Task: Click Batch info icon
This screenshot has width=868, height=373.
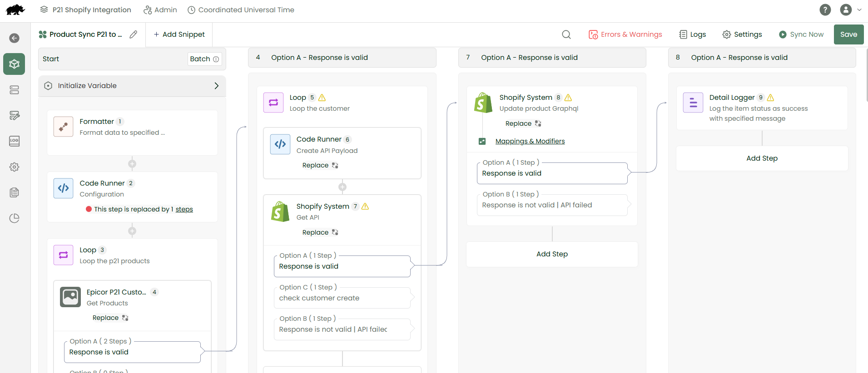Action: 216,59
